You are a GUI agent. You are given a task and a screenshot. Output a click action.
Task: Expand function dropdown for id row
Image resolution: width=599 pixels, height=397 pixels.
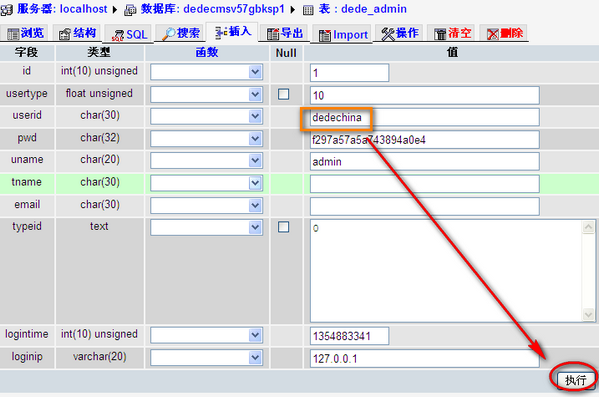[255, 72]
